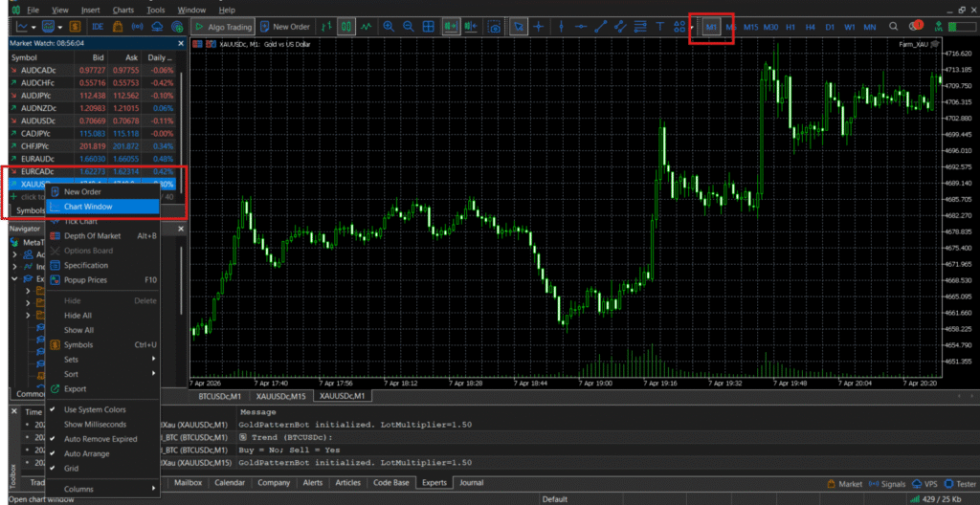Select the crosshair cursor tool
The image size is (980, 505).
tap(540, 27)
